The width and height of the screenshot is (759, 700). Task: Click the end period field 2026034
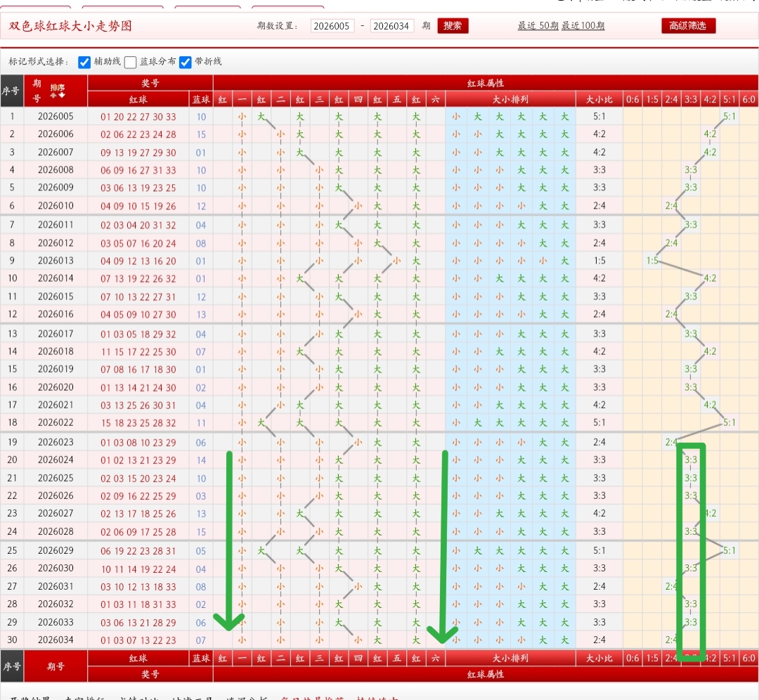click(x=391, y=26)
